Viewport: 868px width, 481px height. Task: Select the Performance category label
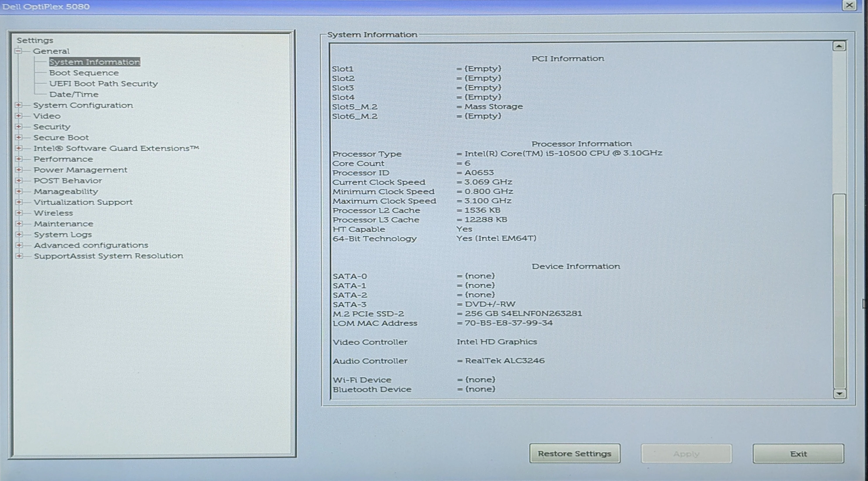63,159
